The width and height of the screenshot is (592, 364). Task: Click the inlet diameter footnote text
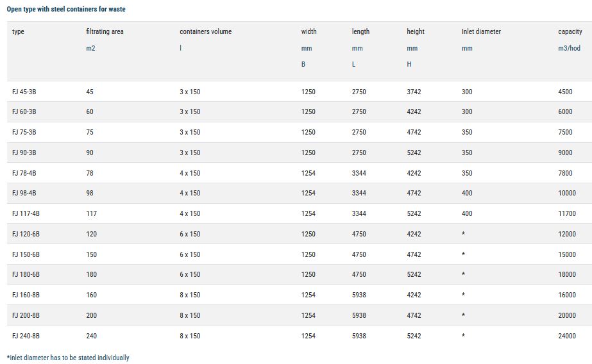pyautogui.click(x=68, y=358)
